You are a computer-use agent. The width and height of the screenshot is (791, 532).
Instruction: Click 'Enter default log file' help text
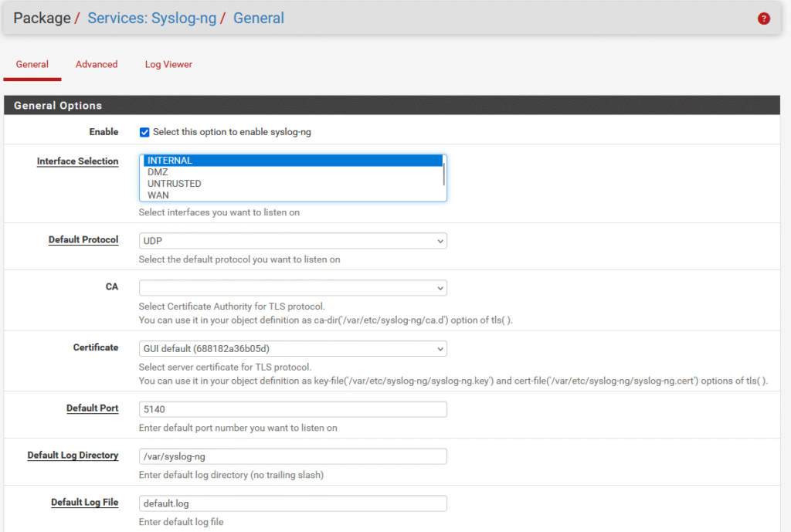click(x=181, y=522)
